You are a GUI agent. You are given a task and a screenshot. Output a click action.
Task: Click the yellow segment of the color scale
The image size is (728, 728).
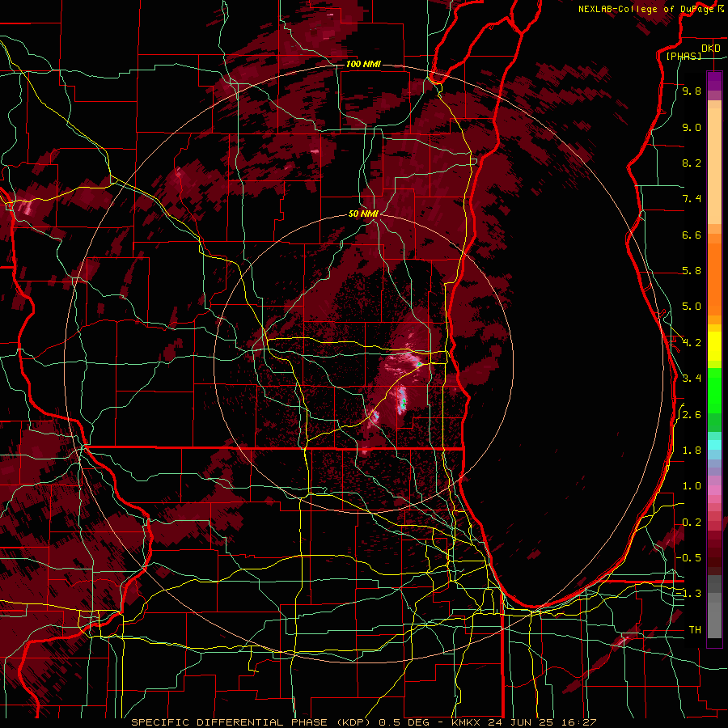tap(714, 346)
